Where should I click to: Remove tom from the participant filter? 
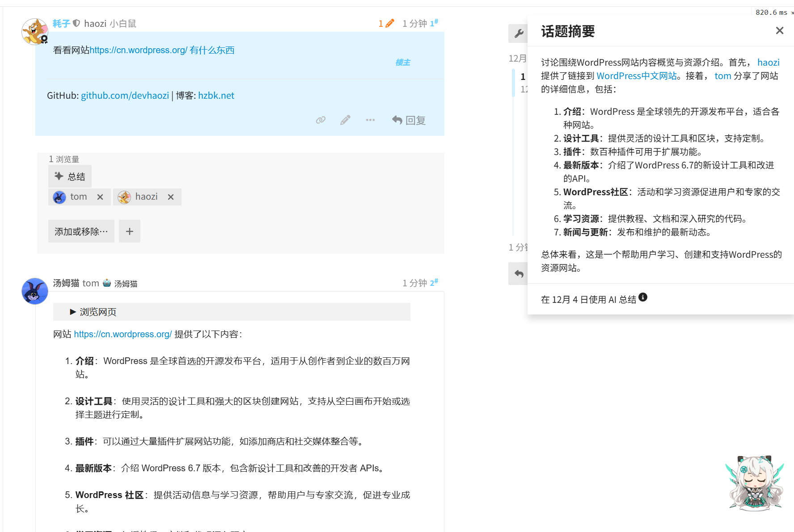click(x=100, y=197)
